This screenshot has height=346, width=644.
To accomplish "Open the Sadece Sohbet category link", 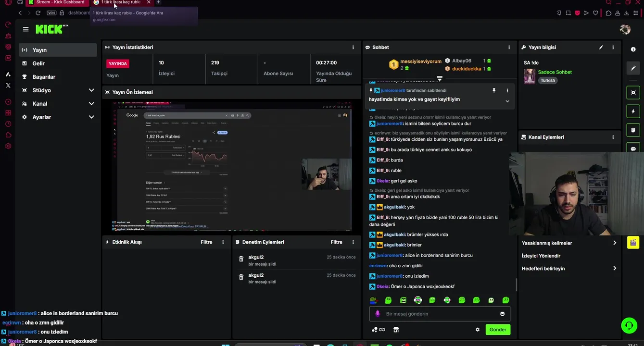I will click(555, 72).
